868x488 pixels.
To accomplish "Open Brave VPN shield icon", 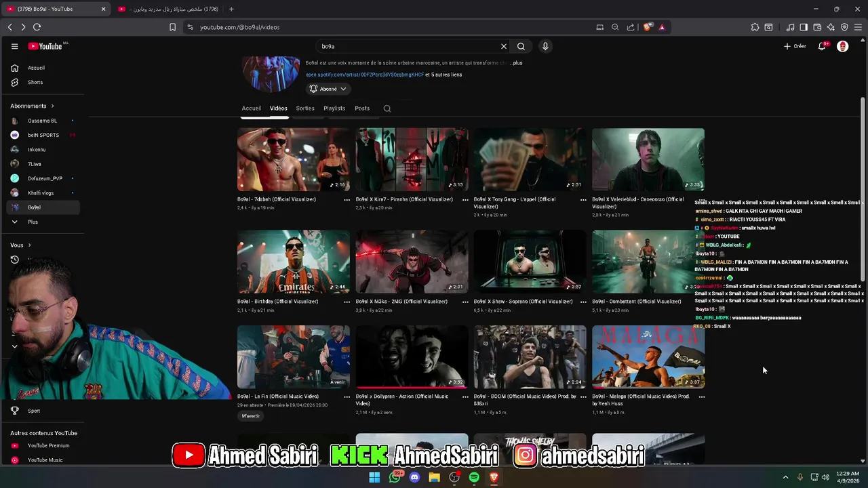I will (844, 27).
